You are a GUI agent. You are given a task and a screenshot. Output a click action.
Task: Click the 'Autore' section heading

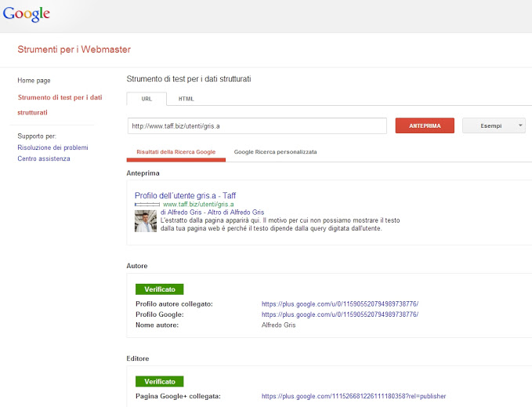click(137, 266)
